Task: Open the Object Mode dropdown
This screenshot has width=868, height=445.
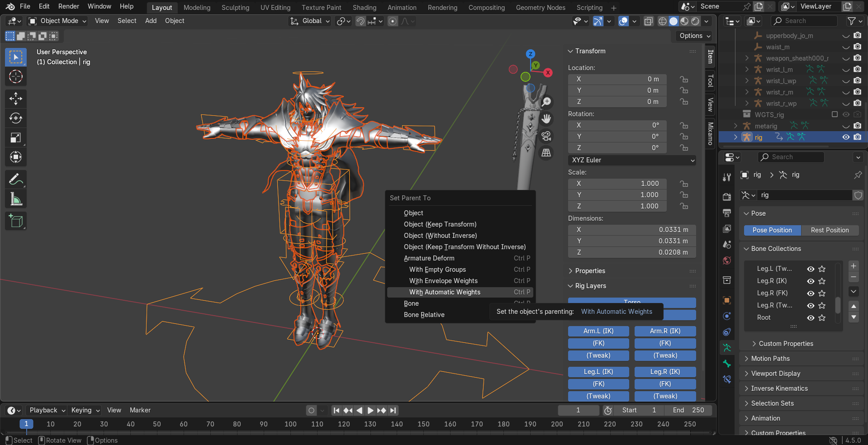Action: pyautogui.click(x=57, y=21)
